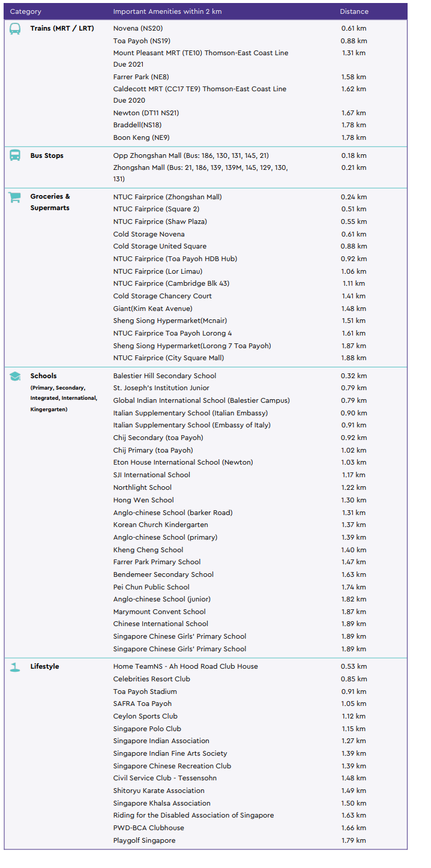Click NTUC Fairprice (Zhongshan Mall) entry
Viewport: 431px width, 868px height.
pos(167,197)
